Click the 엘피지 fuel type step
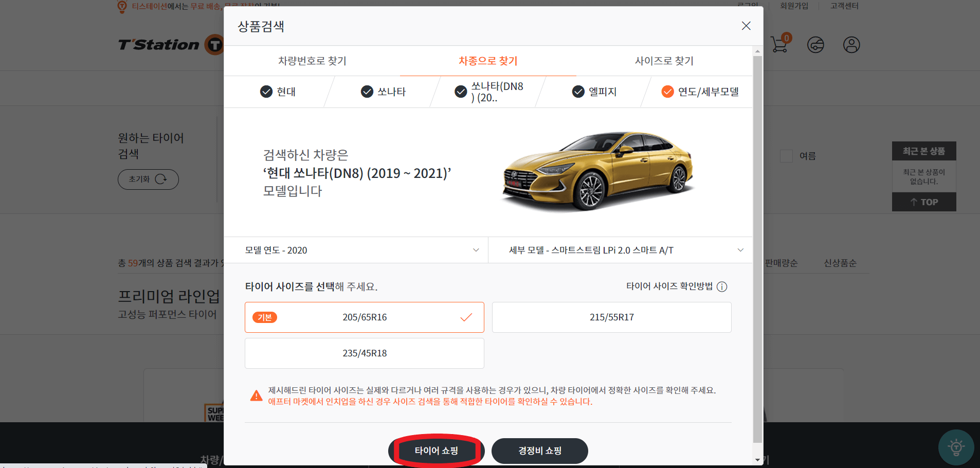The height and width of the screenshot is (468, 980). pyautogui.click(x=595, y=92)
